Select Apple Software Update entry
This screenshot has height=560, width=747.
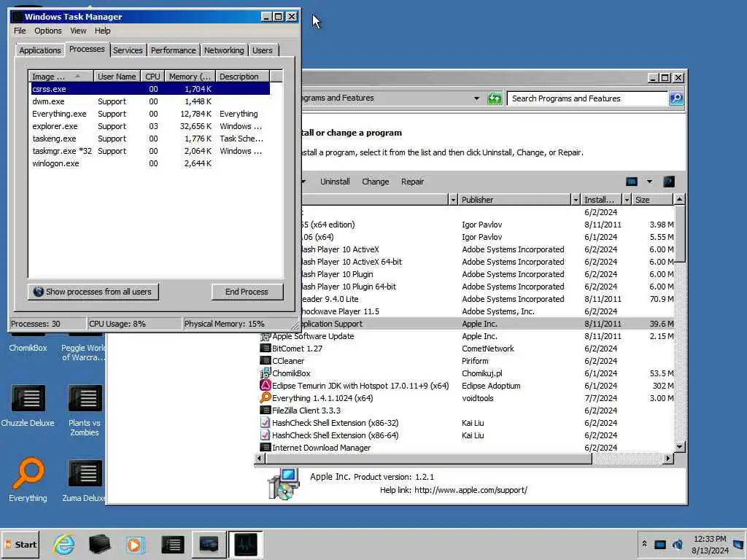coord(313,336)
